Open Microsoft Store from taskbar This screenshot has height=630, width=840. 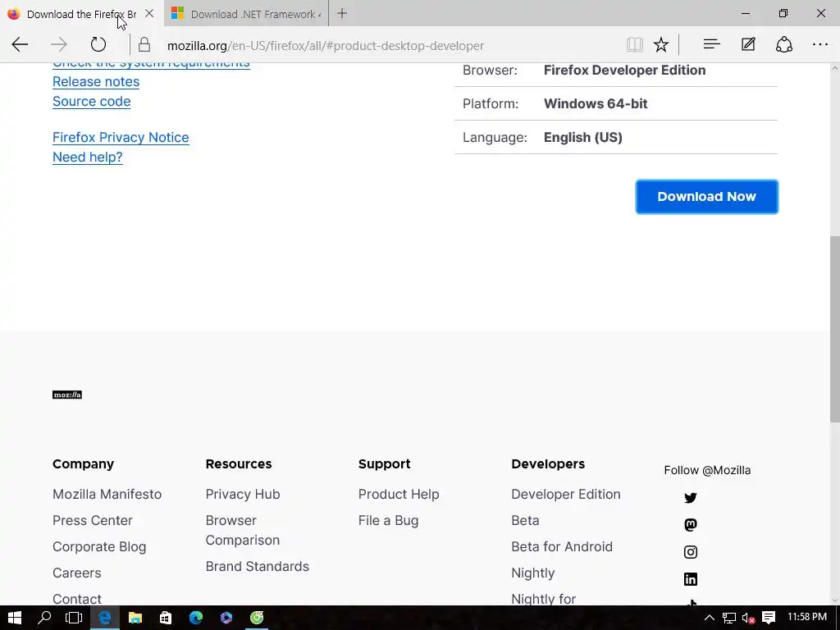pos(166,618)
